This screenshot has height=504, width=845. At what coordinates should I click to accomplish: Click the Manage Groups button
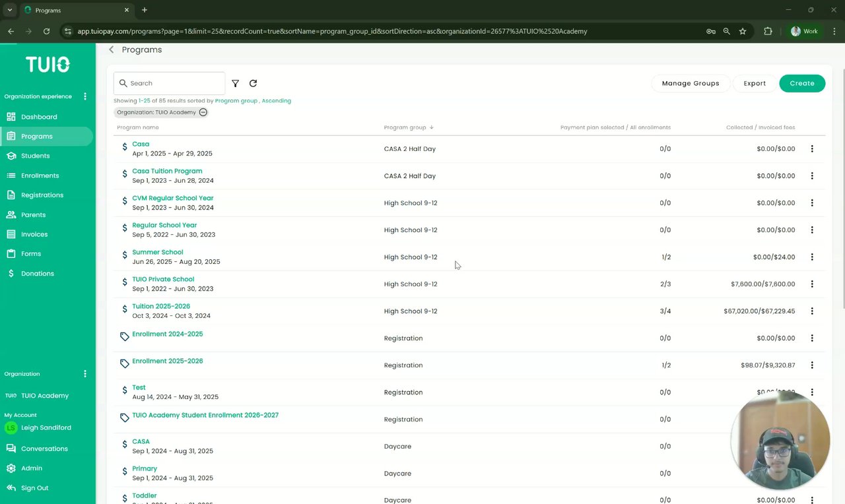point(691,84)
